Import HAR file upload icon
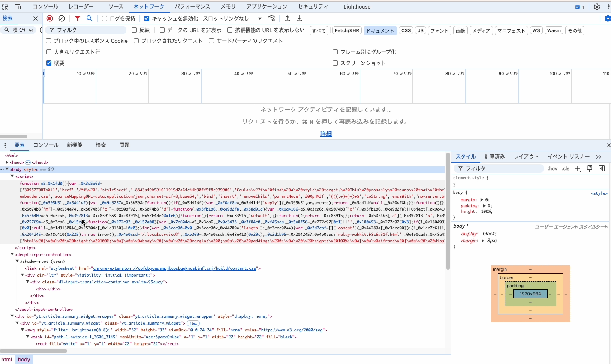The image size is (611, 364). 287,18
